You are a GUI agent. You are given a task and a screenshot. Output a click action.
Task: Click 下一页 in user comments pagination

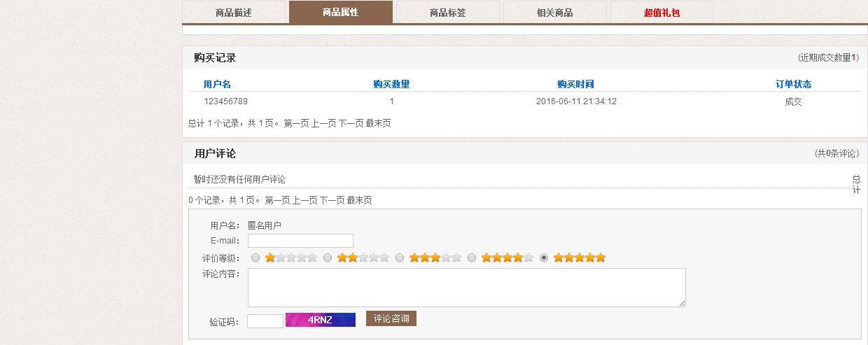(332, 200)
